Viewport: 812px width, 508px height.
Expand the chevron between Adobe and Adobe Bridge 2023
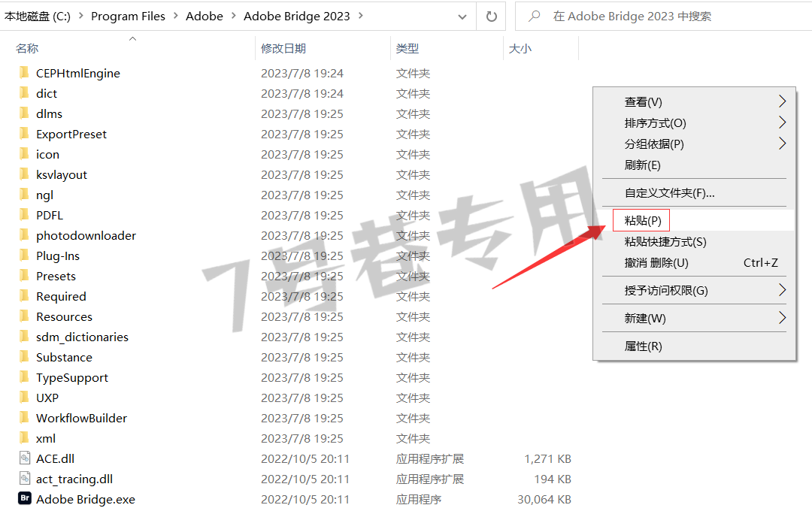click(234, 16)
